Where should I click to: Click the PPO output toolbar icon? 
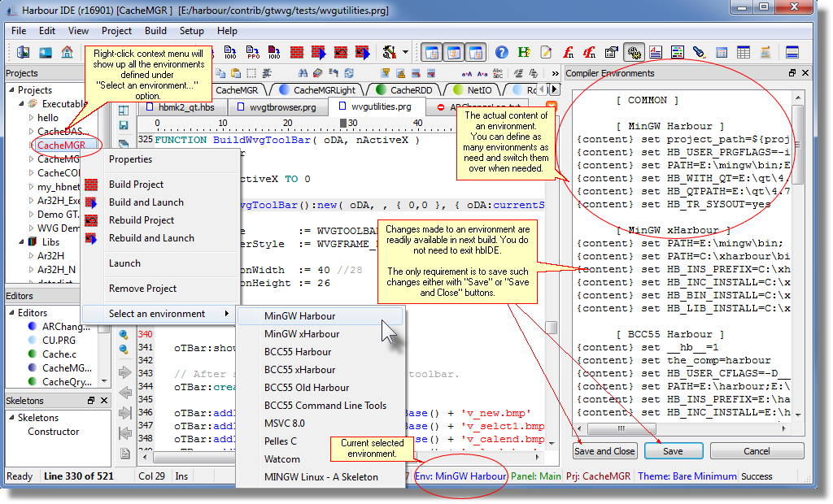pyautogui.click(x=252, y=50)
